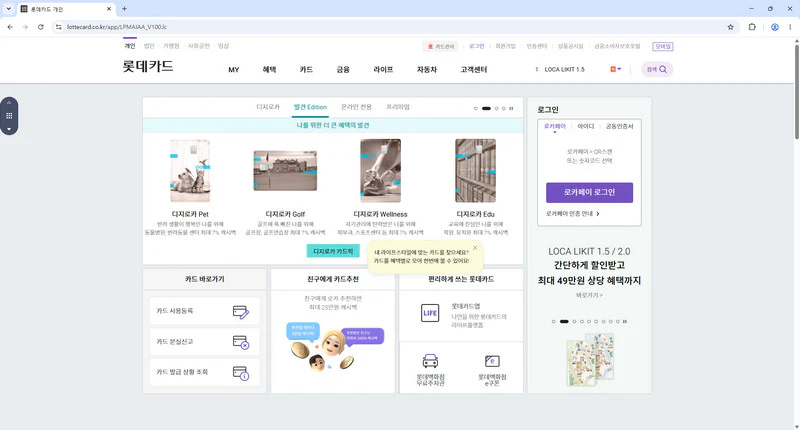The width and height of the screenshot is (800, 430).
Task: Click the grid apps icon on left floating widget
Action: tap(9, 116)
